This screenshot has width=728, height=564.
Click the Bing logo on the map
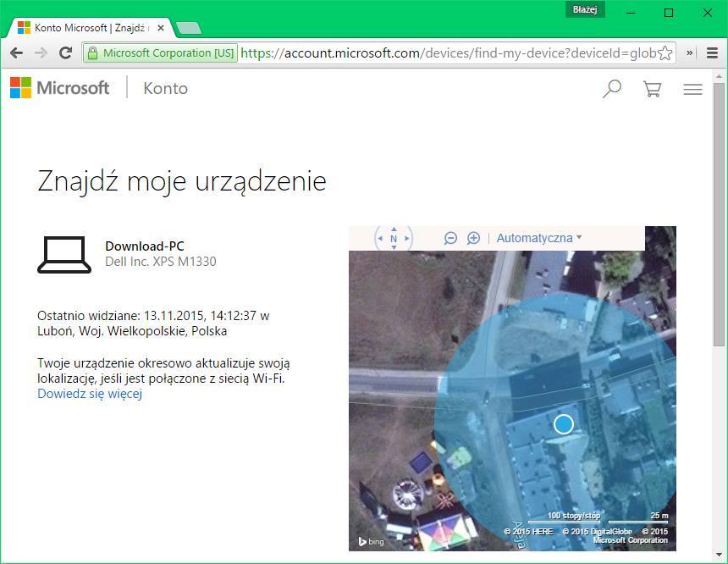(371, 541)
